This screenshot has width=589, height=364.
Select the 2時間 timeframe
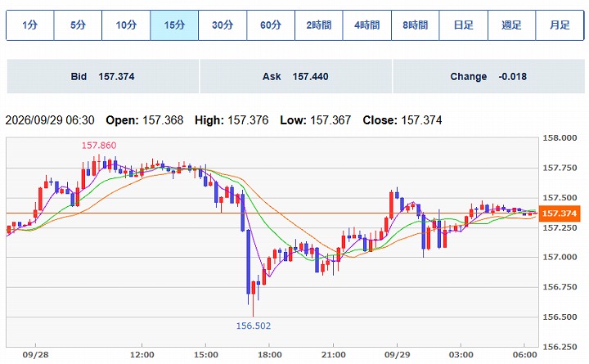pos(319,25)
